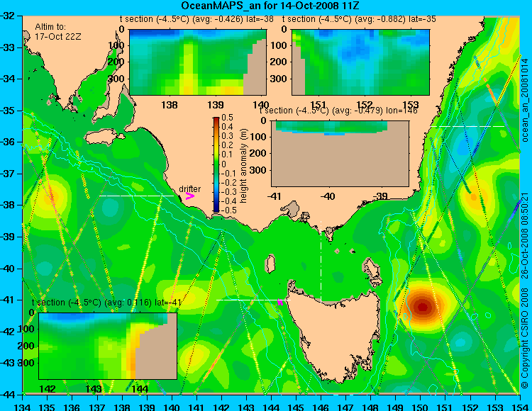
Task: Click the '26-Oct-2008 08:50:21' timestamp text
Action: 525,235
